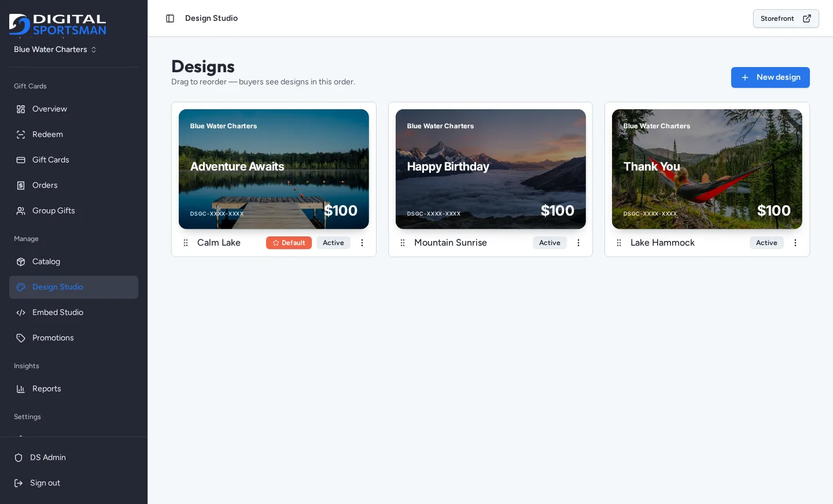The width and height of the screenshot is (833, 504).
Task: Click the Reports bar chart icon
Action: pos(21,389)
